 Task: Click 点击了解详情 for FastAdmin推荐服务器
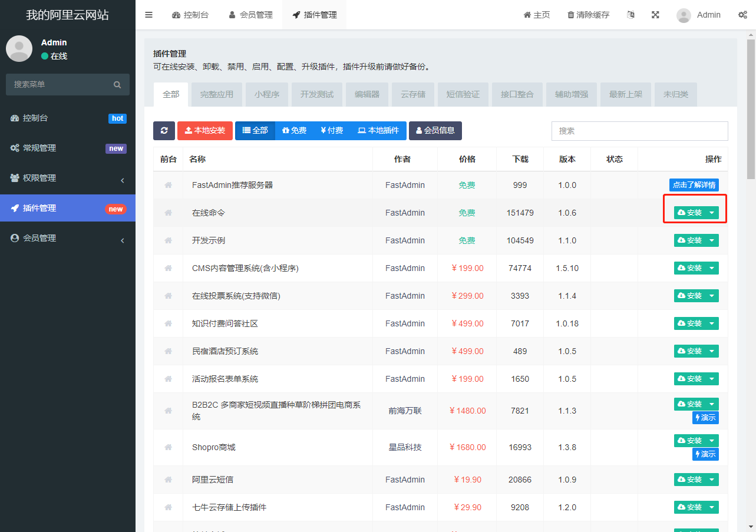click(x=694, y=185)
